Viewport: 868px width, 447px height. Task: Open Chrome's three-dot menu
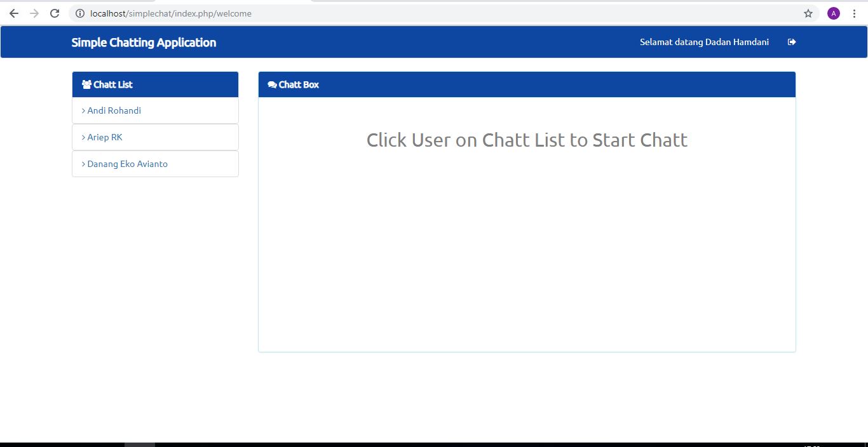pos(854,13)
